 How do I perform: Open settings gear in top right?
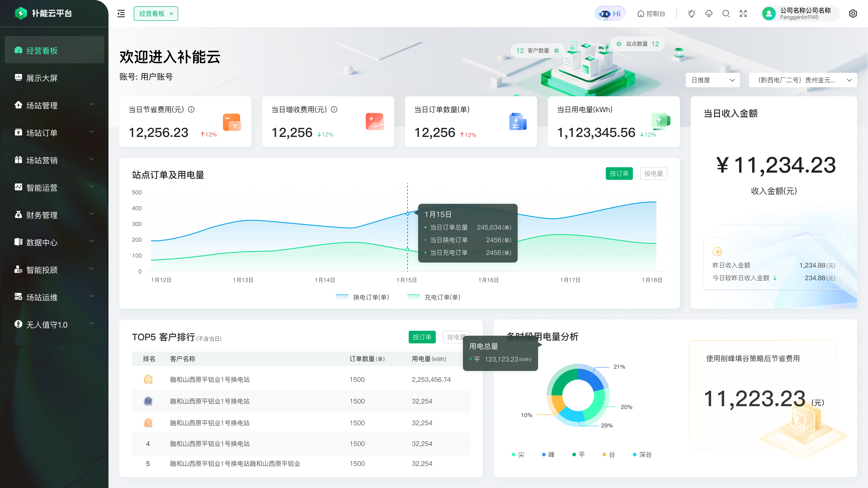click(x=853, y=14)
